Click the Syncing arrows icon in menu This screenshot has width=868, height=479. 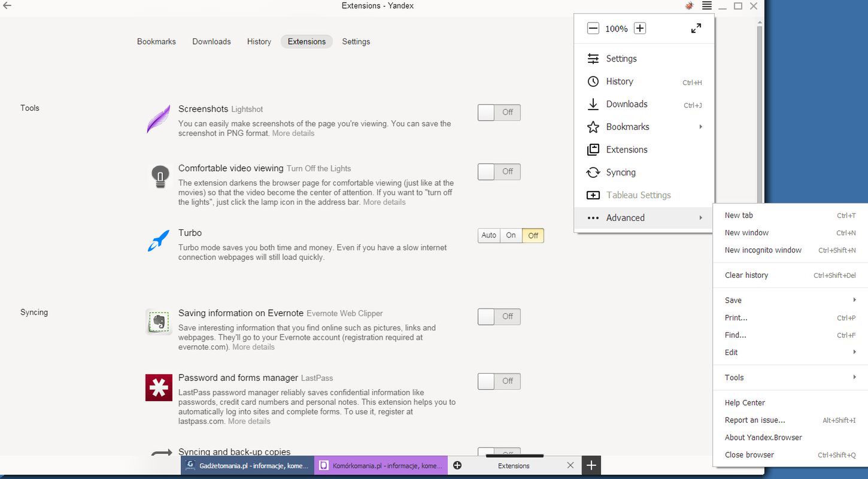(593, 172)
